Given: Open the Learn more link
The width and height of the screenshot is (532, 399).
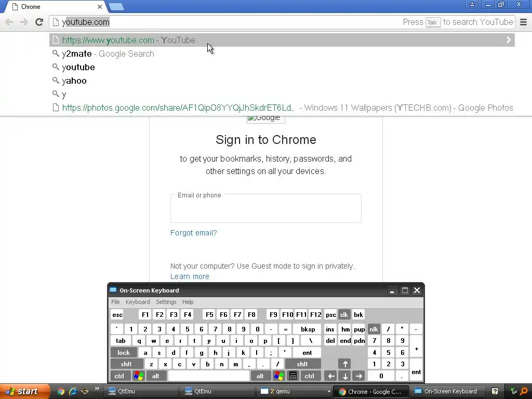Looking at the screenshot, I should pos(190,276).
